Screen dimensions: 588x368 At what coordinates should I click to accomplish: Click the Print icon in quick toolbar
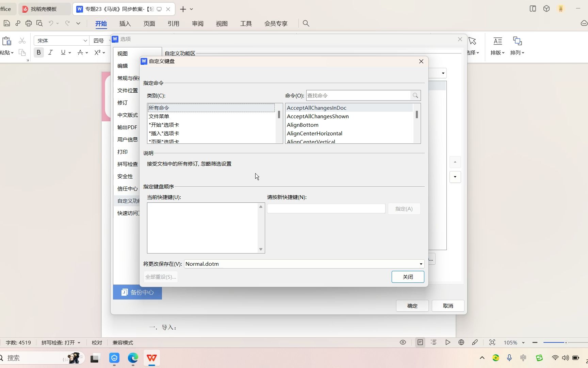pos(29,24)
